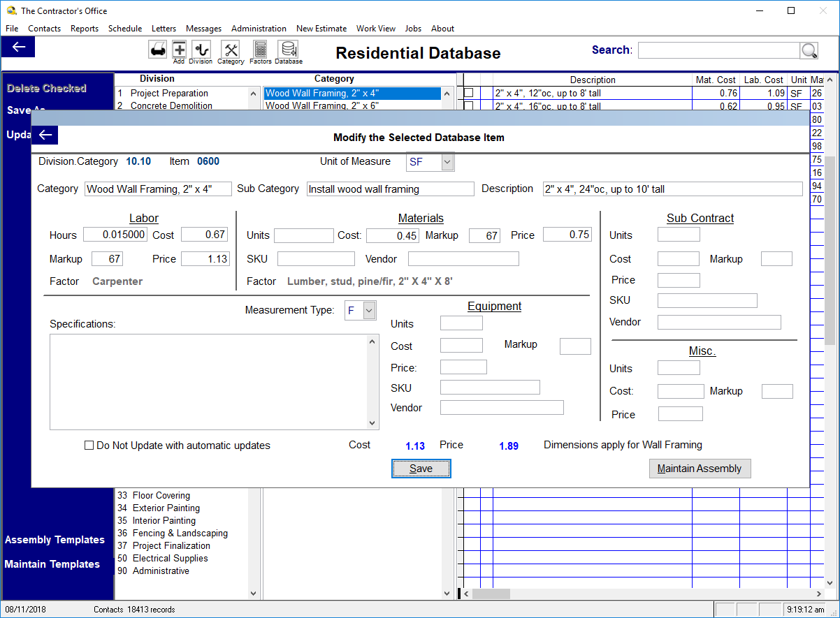The image size is (840, 618).
Task: Open the Factors calculator icon
Action: pos(260,50)
